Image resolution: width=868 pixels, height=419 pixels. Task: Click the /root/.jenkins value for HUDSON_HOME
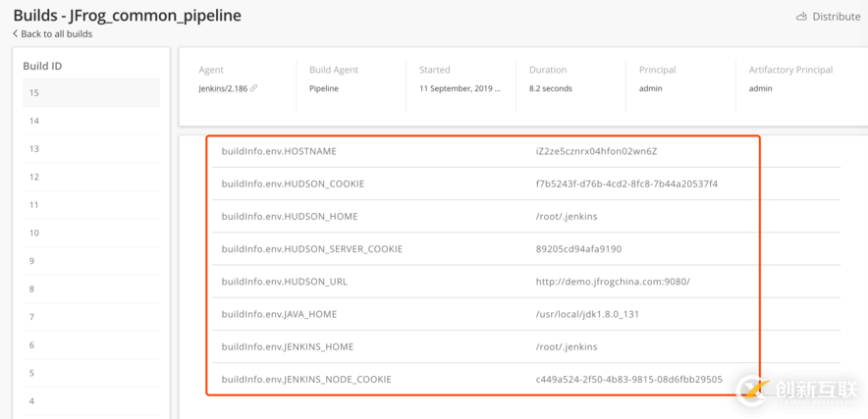click(x=567, y=217)
